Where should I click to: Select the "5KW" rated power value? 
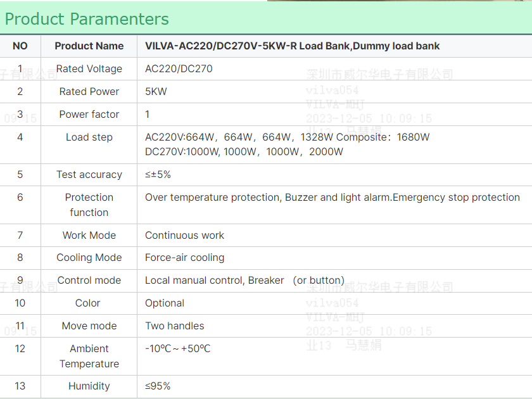tap(156, 91)
